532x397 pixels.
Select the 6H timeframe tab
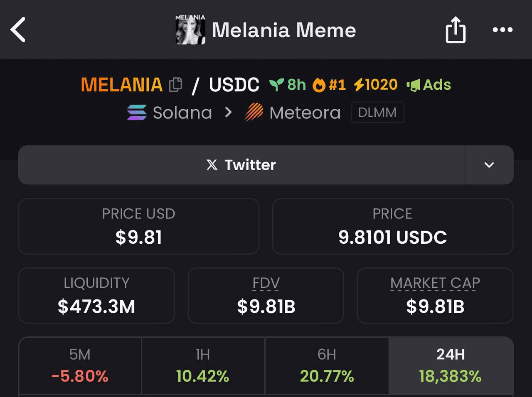(x=327, y=365)
